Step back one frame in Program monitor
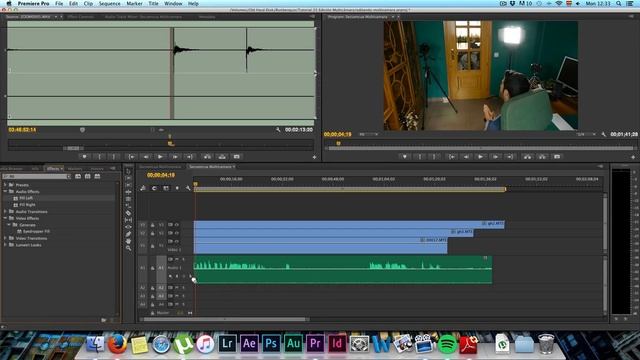This screenshot has height=360, width=640. tap(466, 157)
